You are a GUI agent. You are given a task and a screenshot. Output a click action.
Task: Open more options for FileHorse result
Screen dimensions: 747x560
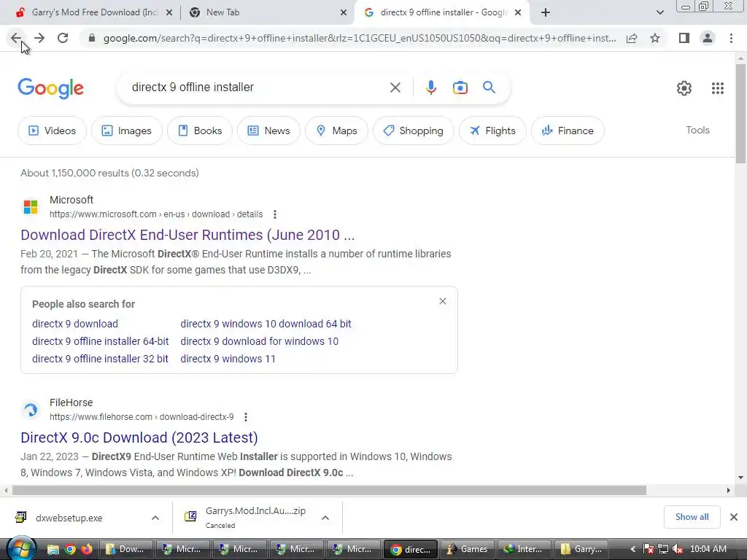click(246, 417)
